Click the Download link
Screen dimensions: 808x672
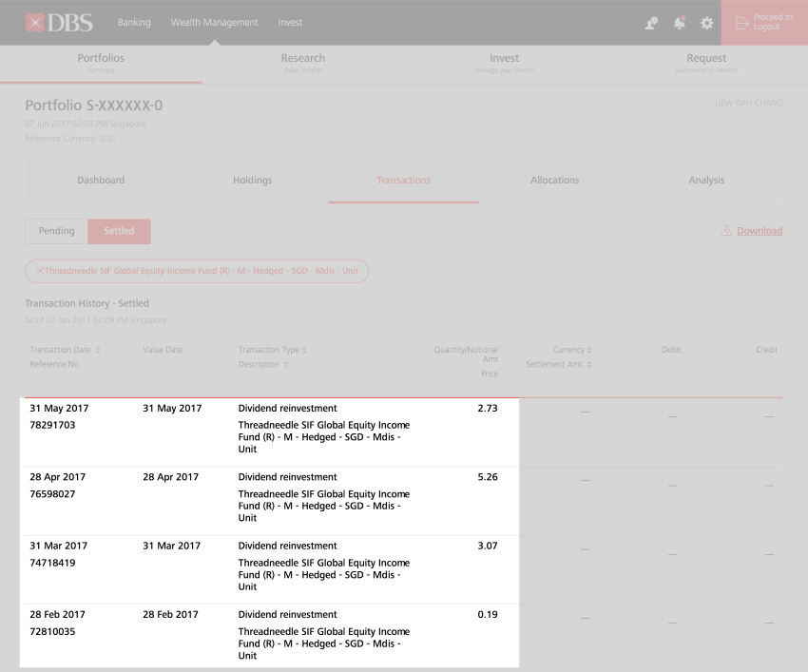tap(760, 231)
